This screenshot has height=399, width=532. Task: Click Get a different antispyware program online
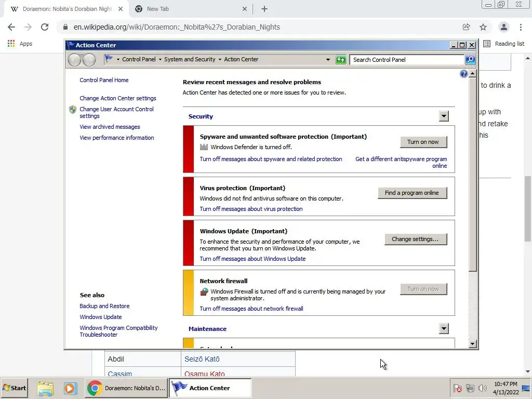(x=401, y=163)
